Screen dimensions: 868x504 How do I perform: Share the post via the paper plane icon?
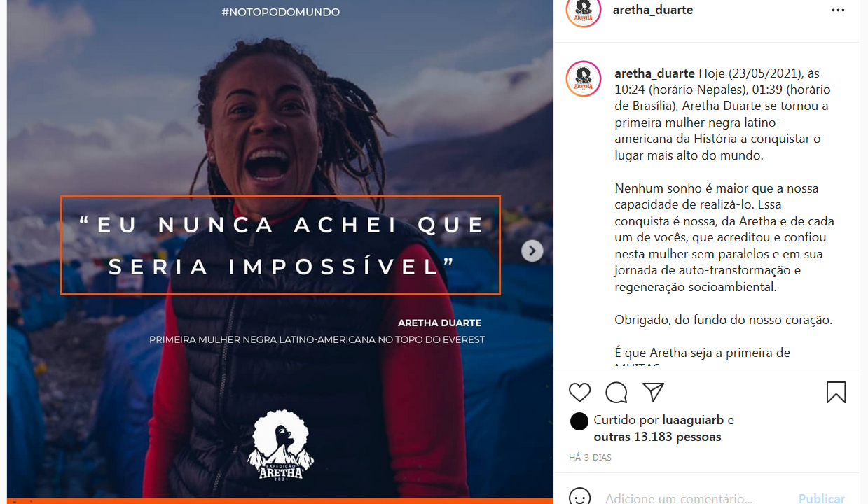(x=653, y=392)
